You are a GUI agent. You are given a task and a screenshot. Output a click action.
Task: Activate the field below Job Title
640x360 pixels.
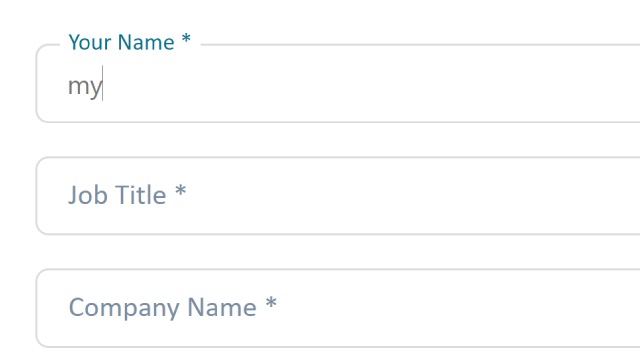[338, 308]
